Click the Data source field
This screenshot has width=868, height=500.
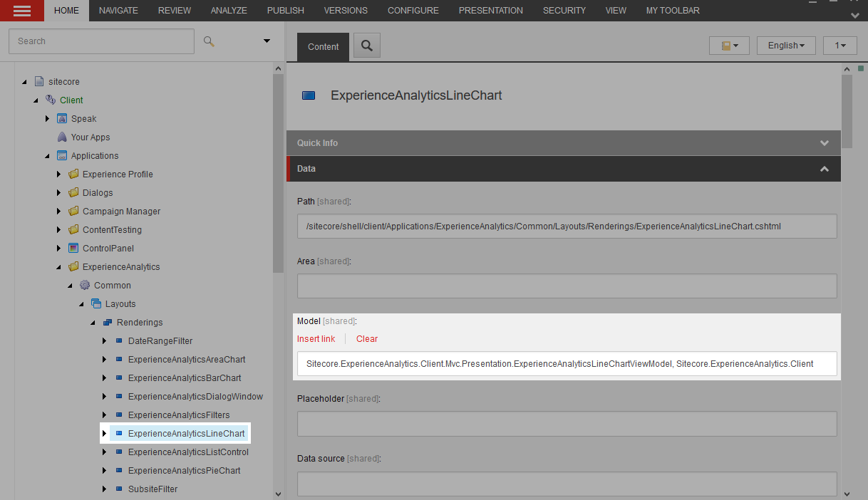click(567, 484)
